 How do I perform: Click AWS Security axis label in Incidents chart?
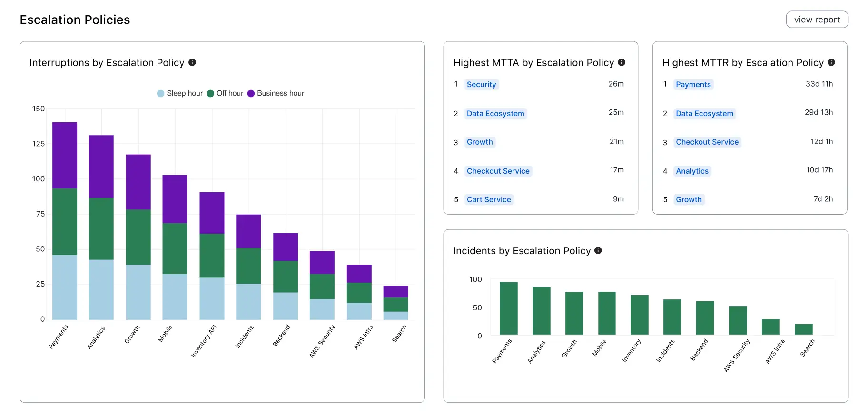point(737,355)
